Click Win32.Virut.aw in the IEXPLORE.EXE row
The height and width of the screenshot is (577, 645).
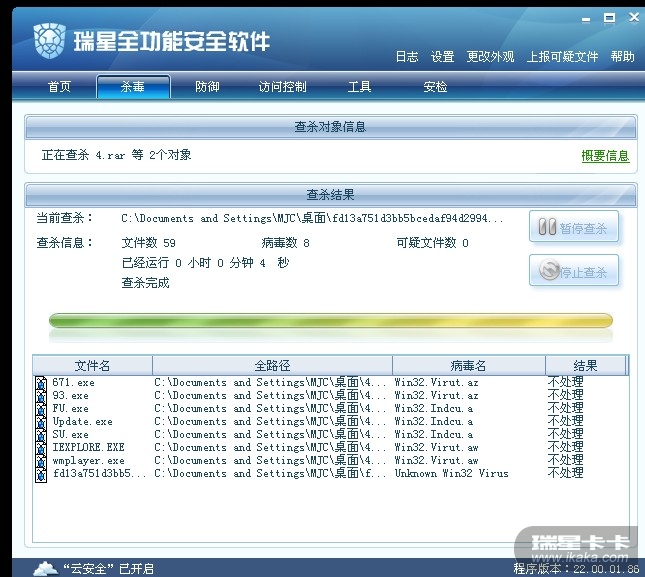tap(436, 447)
